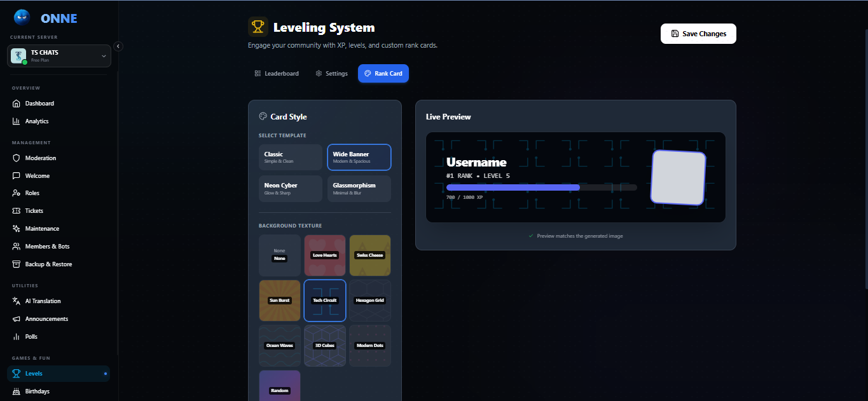This screenshot has height=401, width=868.
Task: Click the ONNE logo icon
Action: pos(22,18)
